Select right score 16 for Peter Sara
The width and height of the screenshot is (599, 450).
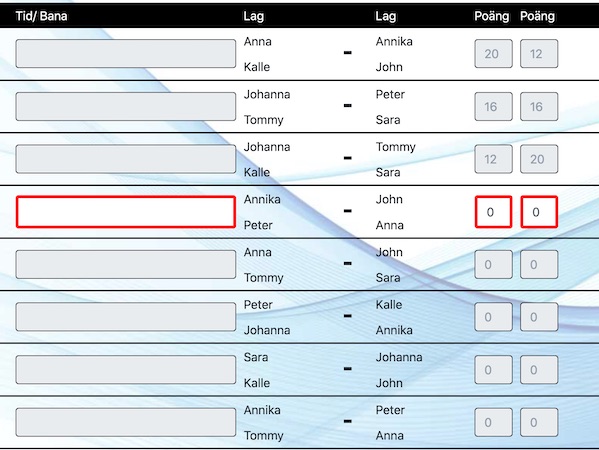point(539,106)
